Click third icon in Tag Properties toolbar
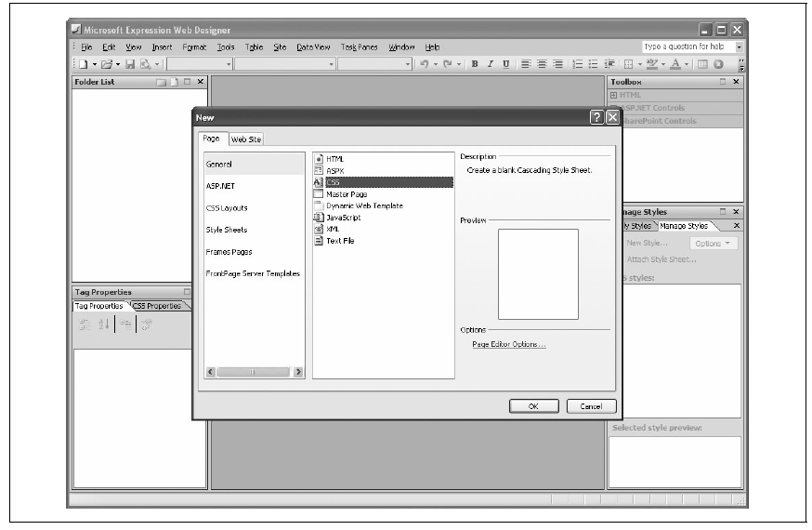This screenshot has width=812, height=530. pyautogui.click(x=125, y=325)
